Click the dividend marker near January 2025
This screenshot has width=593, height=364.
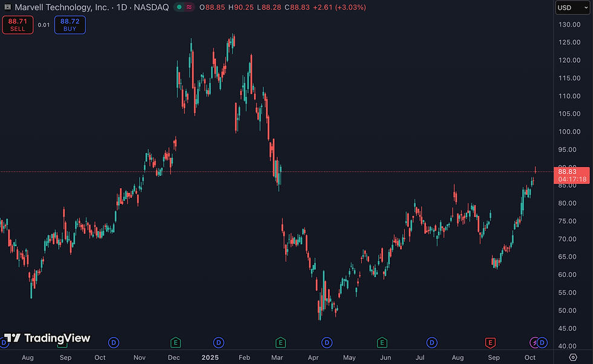coord(218,343)
